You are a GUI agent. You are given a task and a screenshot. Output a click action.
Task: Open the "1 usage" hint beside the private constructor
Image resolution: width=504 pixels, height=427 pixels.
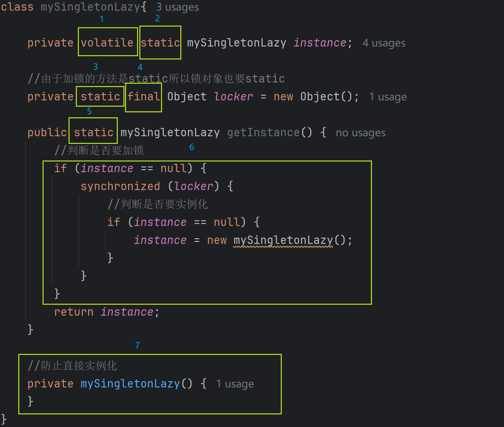tap(235, 384)
